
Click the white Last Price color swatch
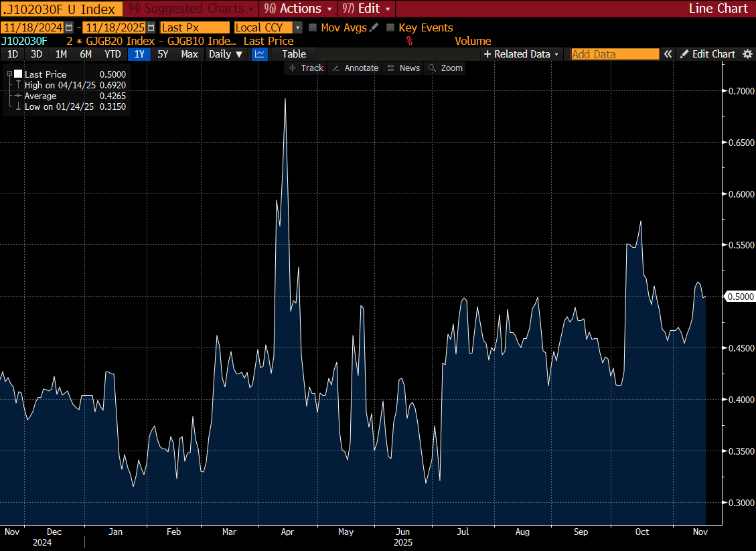(18, 74)
